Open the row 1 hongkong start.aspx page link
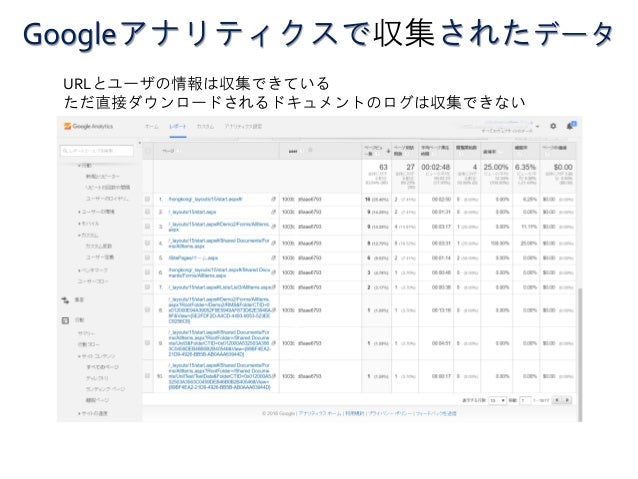Screen dimensions: 638x479 [205, 199]
